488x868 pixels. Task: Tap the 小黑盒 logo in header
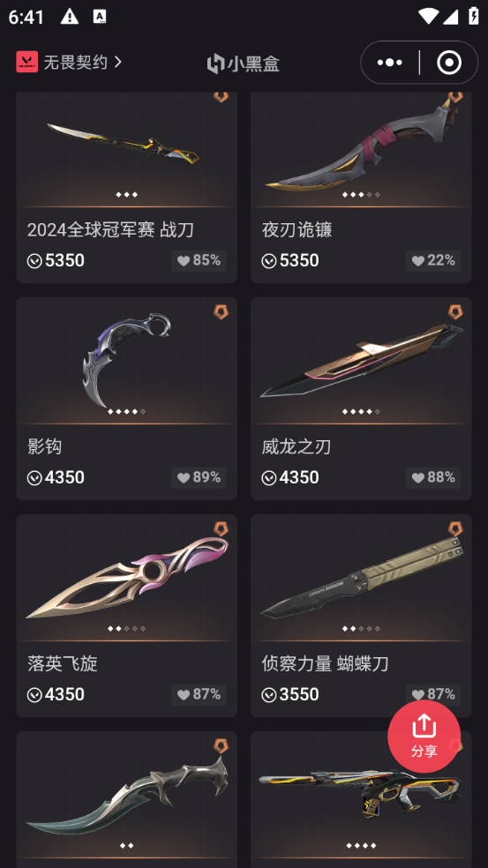tap(244, 64)
